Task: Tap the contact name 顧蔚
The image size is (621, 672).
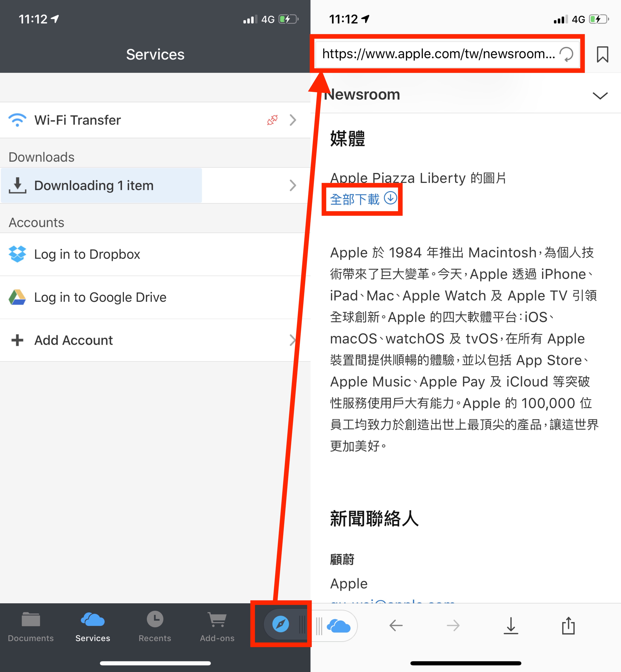Action: (x=342, y=560)
